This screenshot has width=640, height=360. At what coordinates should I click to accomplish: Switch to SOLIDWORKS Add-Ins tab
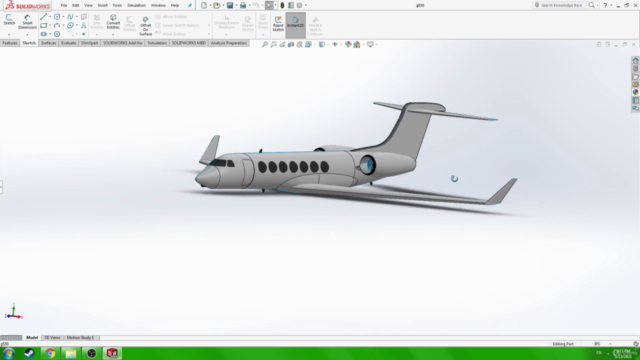tap(122, 43)
